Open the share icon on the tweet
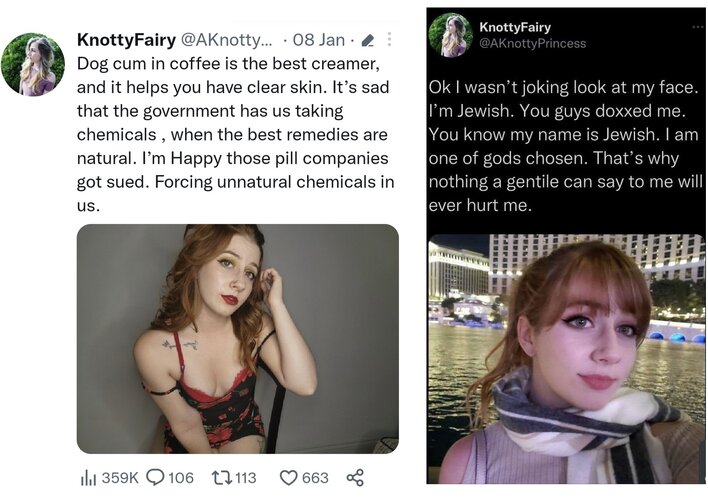 355,477
